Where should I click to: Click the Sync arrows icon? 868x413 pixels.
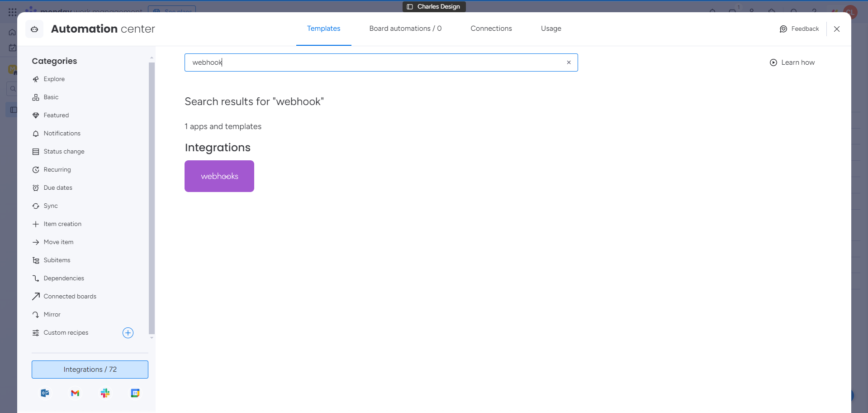coord(36,206)
